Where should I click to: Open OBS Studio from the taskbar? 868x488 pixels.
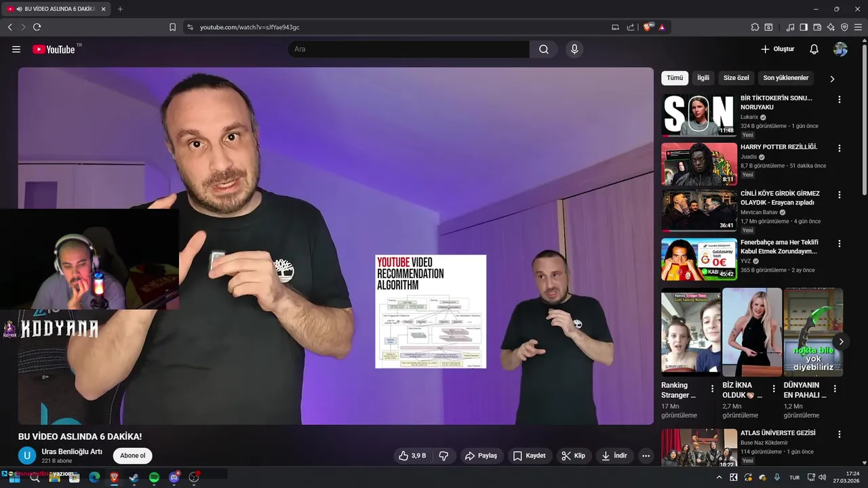(x=194, y=478)
